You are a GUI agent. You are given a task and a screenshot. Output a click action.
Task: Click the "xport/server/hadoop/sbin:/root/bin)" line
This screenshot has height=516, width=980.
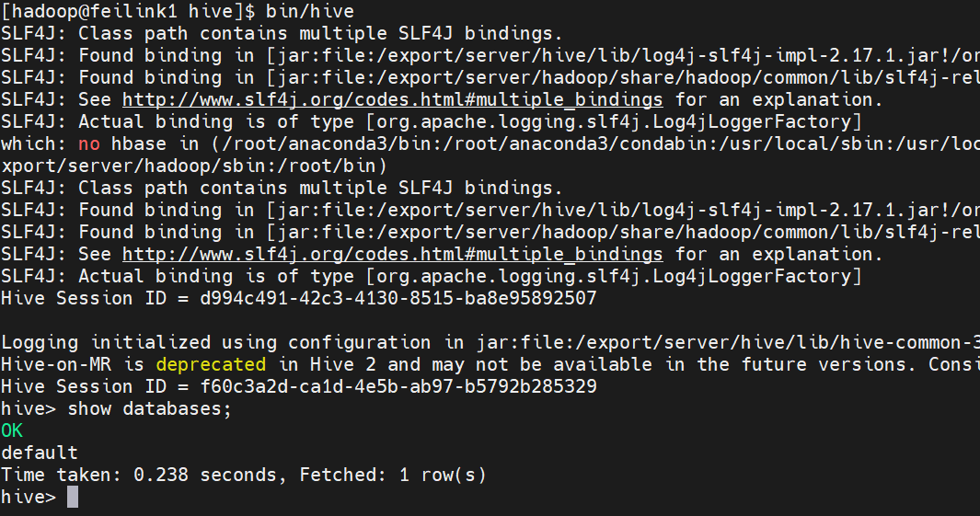tap(194, 166)
